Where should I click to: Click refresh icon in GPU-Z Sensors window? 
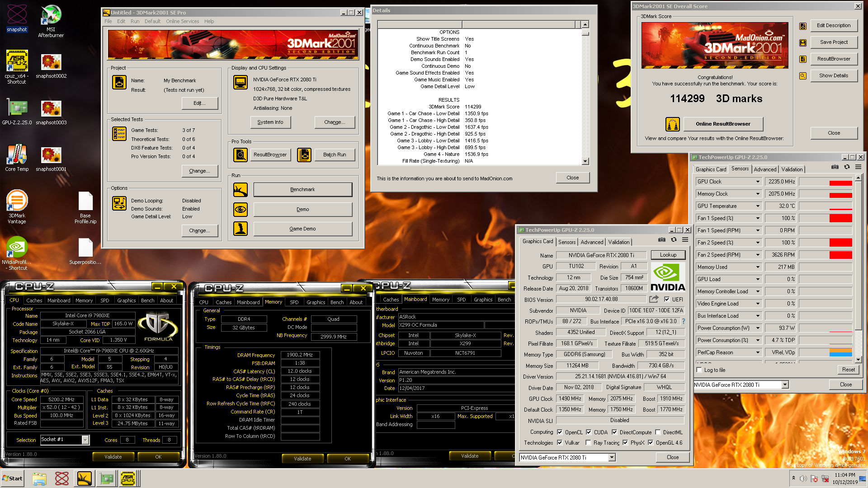847,167
